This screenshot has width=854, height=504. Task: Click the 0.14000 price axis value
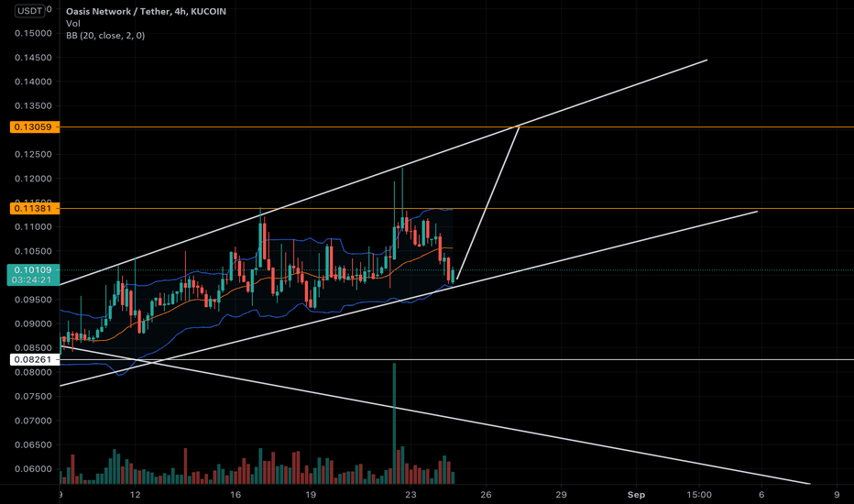34,82
